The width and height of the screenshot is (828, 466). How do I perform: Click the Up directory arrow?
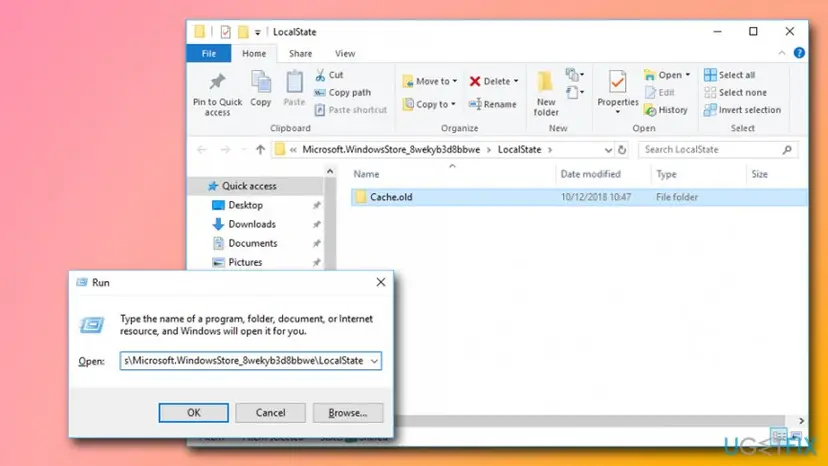click(x=260, y=150)
